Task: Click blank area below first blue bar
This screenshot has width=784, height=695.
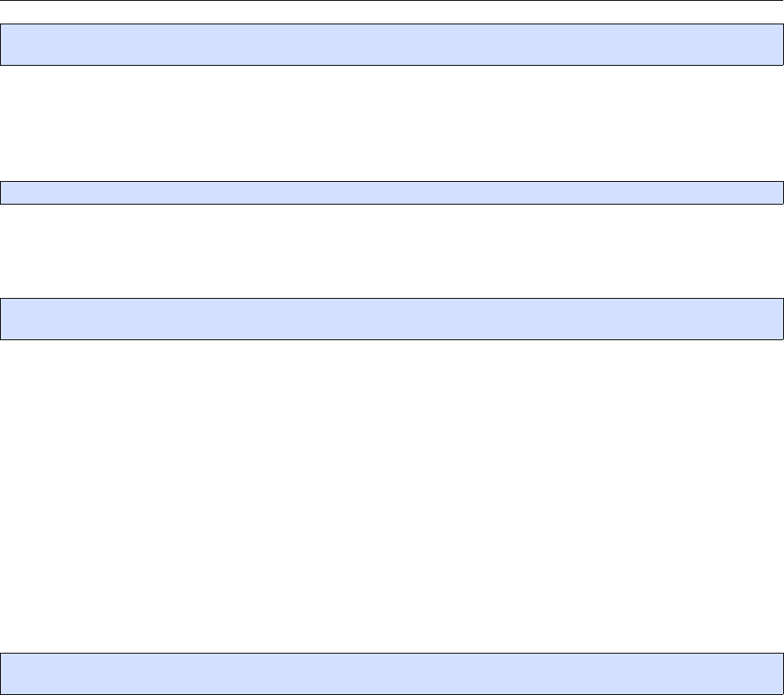Action: coord(392,123)
